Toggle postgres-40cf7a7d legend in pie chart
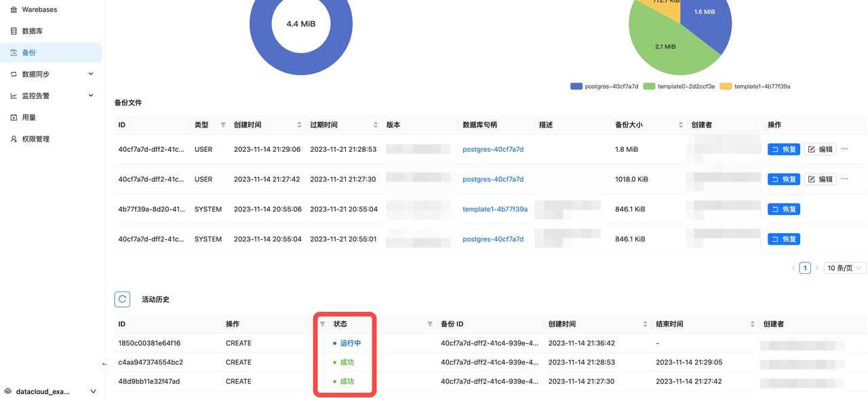The image size is (868, 398). pos(604,87)
